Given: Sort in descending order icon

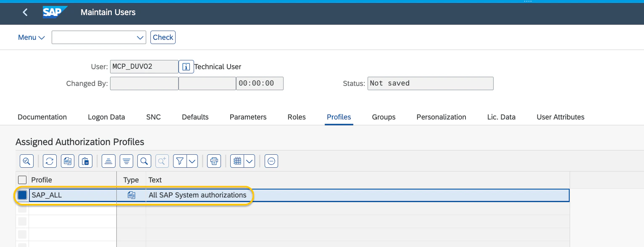Looking at the screenshot, I should (126, 161).
